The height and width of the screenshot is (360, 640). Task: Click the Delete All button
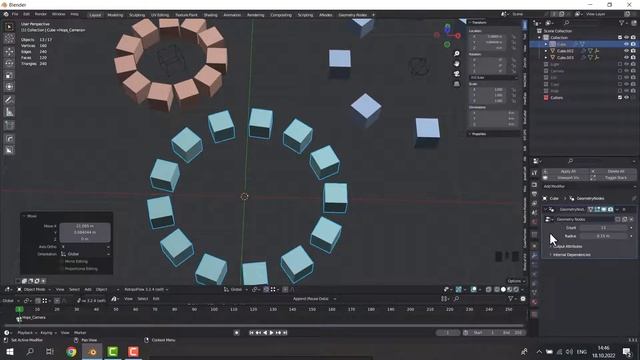(612, 171)
